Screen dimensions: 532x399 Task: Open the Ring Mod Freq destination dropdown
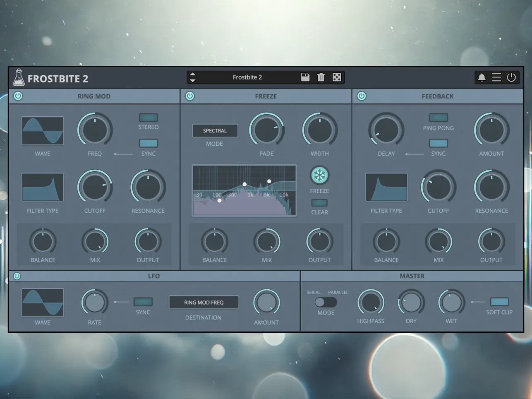click(x=204, y=303)
